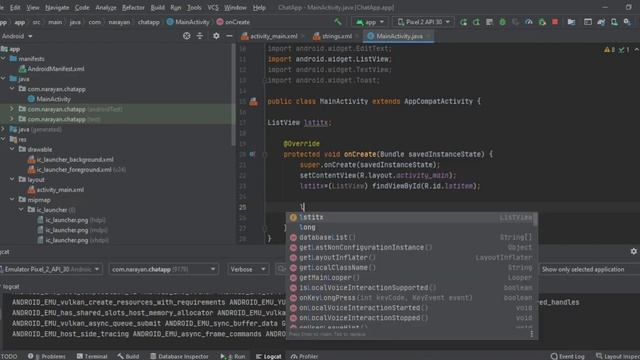Collapse the mipmap folder
Viewport: 640px width, 360px height.
(x=13, y=200)
